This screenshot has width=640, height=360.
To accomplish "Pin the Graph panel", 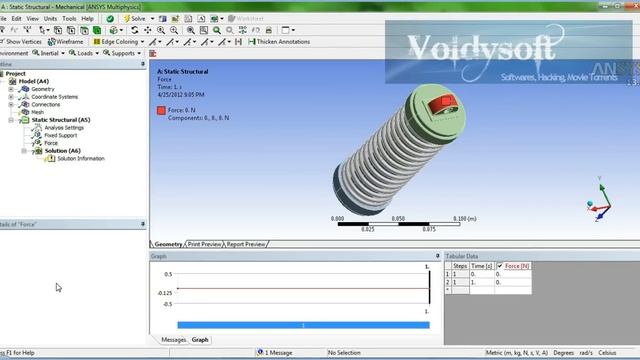I will tap(438, 256).
